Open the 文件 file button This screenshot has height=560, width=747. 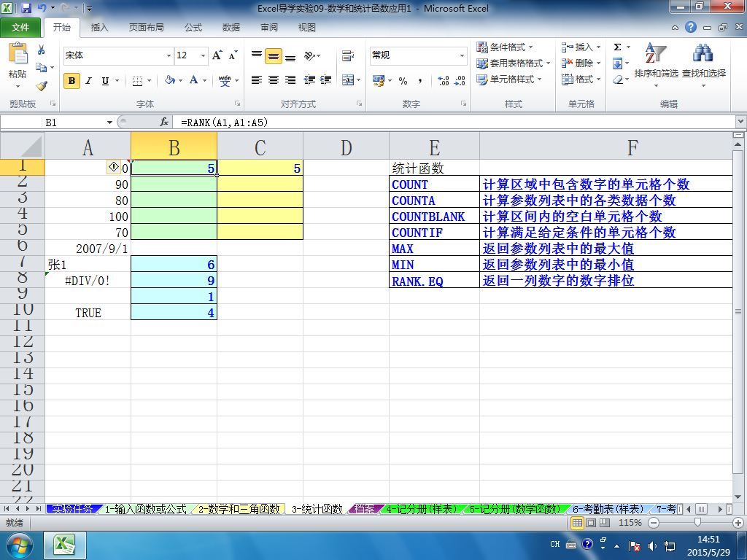pos(20,28)
